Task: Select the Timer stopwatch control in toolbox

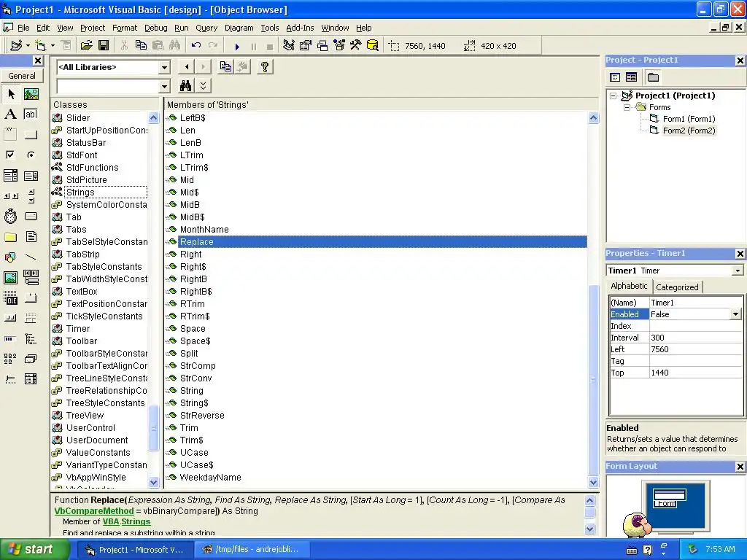Action: click(x=11, y=217)
